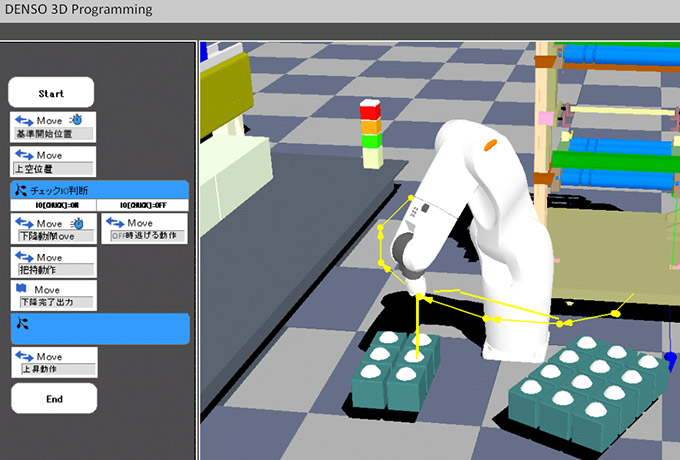Click the timer icon on the 下降動作Move block
The width and height of the screenshot is (680, 460).
[76, 222]
